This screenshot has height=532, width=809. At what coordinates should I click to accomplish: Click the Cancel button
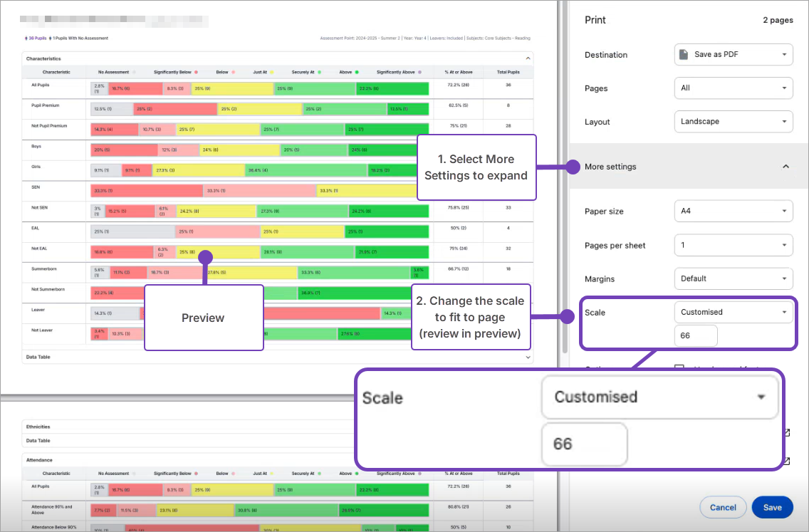(723, 507)
